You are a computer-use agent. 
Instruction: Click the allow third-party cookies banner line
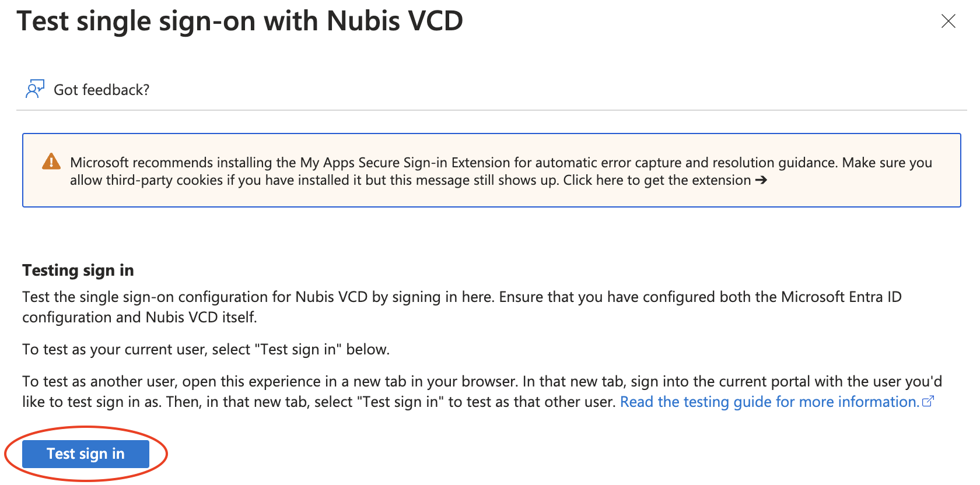click(x=146, y=180)
